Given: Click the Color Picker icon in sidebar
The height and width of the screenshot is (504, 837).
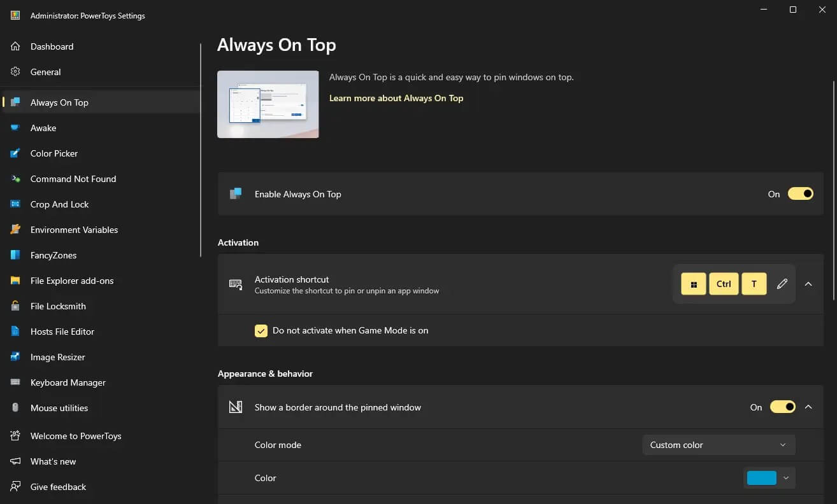Looking at the screenshot, I should click(x=15, y=153).
